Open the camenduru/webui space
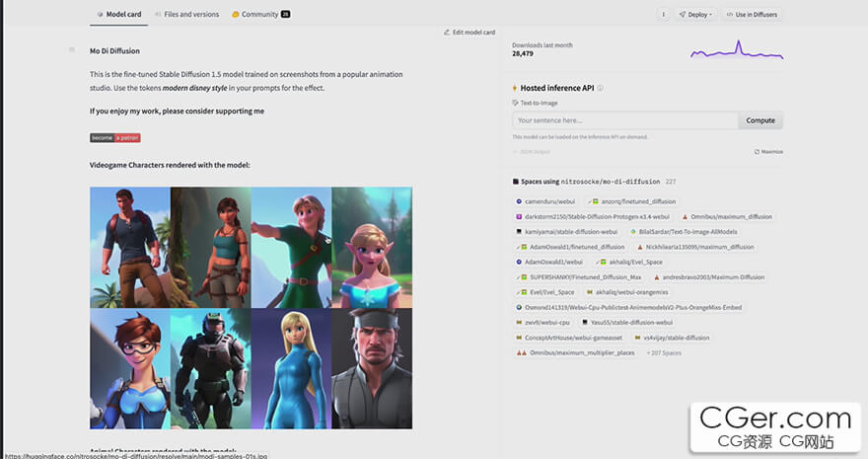This screenshot has width=868, height=459. click(545, 201)
